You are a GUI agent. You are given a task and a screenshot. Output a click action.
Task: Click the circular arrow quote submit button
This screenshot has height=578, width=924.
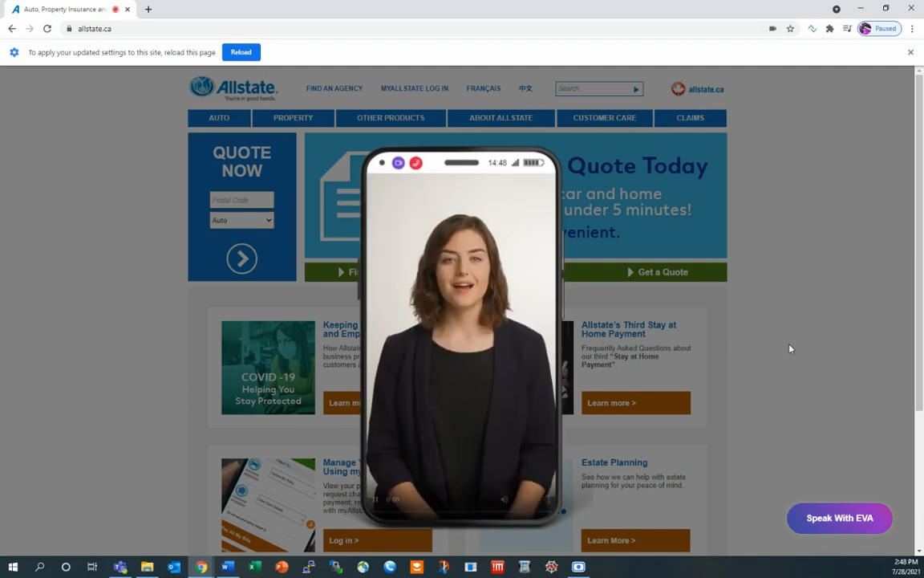tap(241, 258)
